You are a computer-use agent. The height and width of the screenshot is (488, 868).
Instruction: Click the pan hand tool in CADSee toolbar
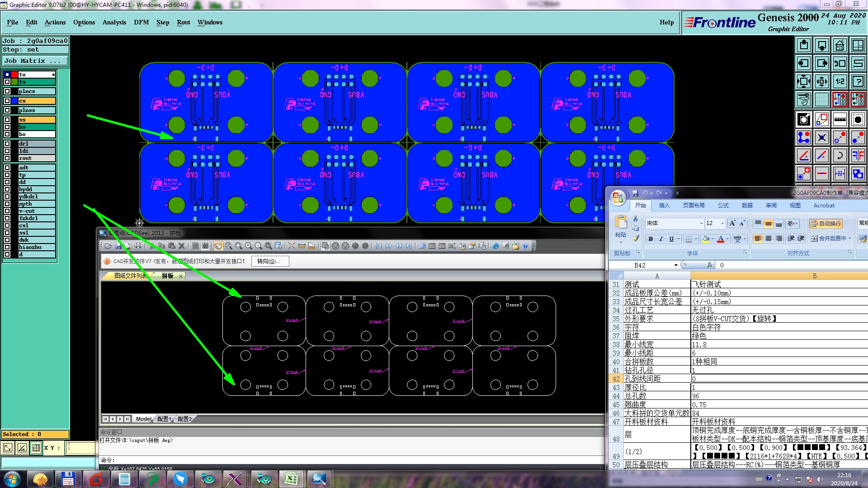(x=218, y=246)
